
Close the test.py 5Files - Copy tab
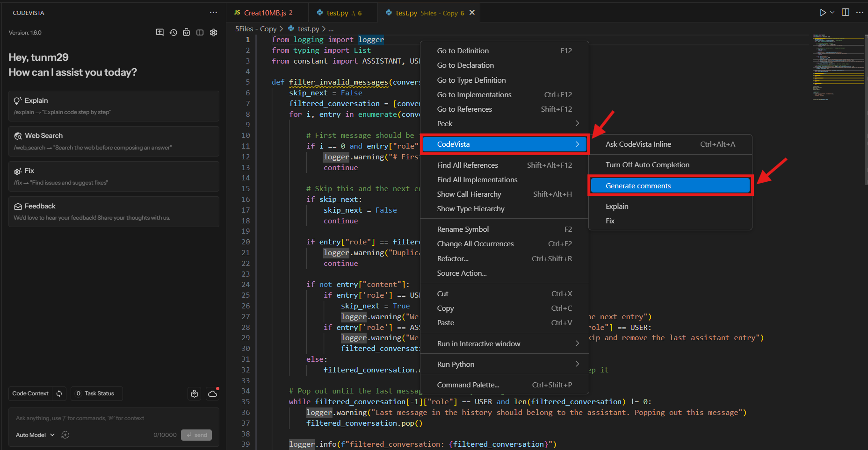tap(472, 13)
